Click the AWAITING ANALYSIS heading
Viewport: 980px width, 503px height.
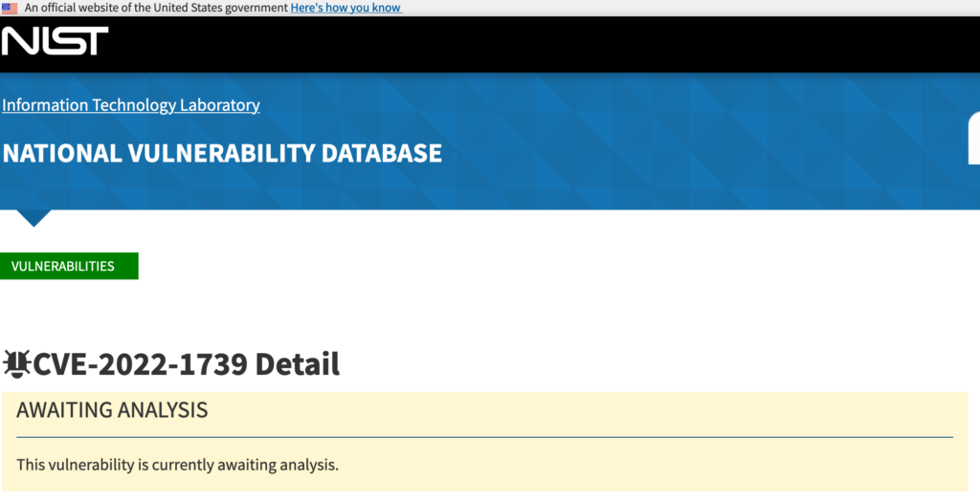pyautogui.click(x=112, y=410)
